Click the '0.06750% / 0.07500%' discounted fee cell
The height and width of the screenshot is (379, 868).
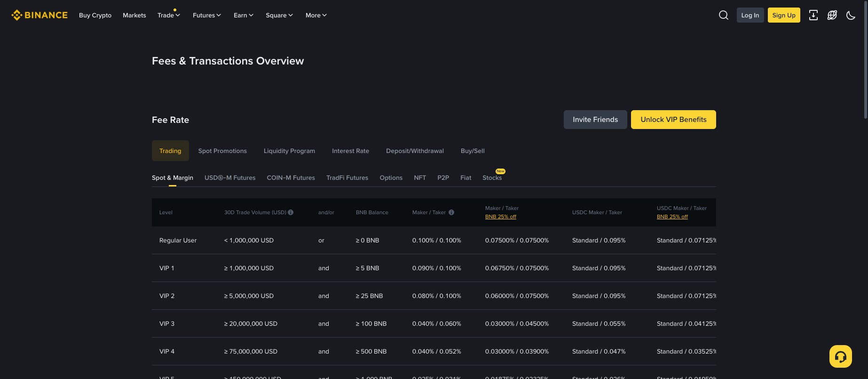point(517,268)
